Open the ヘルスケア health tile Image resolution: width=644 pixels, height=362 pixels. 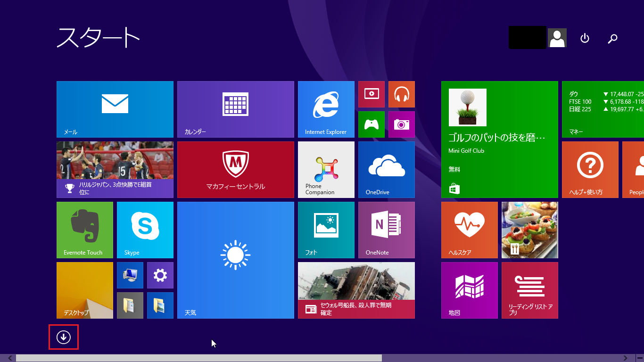tap(470, 230)
